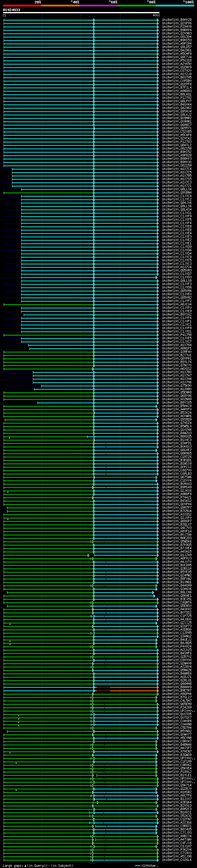The width and height of the screenshot is (197, 868).
Task: Click the query title AV424933
Action: (11, 10)
